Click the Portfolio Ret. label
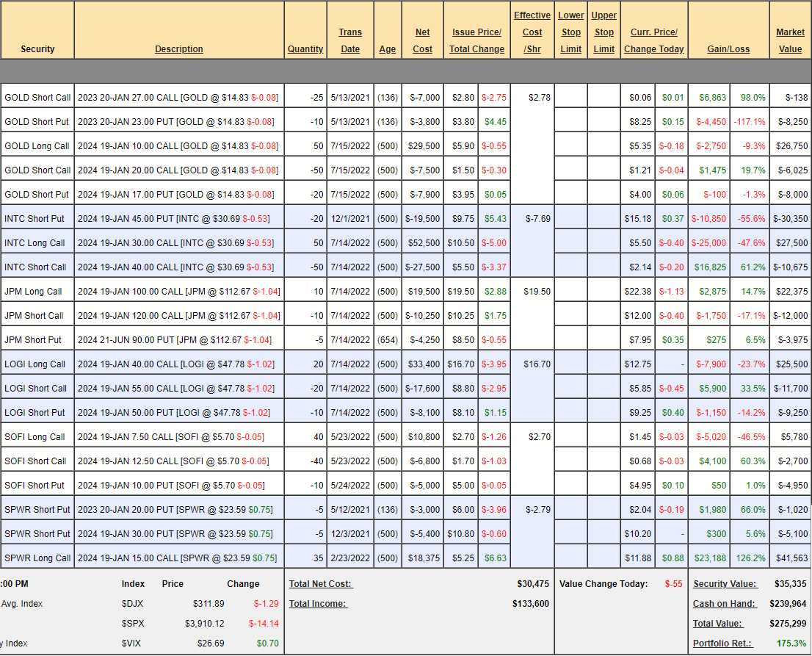 tap(723, 644)
